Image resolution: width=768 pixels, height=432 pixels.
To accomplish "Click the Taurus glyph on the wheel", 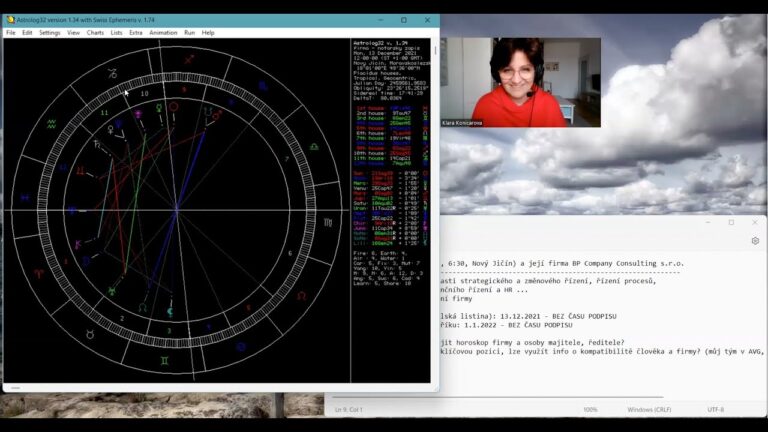I will pyautogui.click(x=89, y=333).
